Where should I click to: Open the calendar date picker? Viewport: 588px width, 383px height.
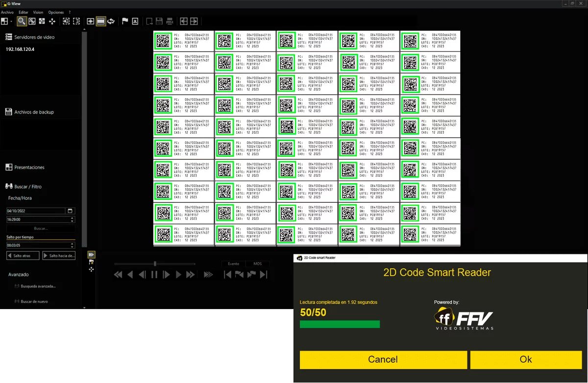(70, 211)
